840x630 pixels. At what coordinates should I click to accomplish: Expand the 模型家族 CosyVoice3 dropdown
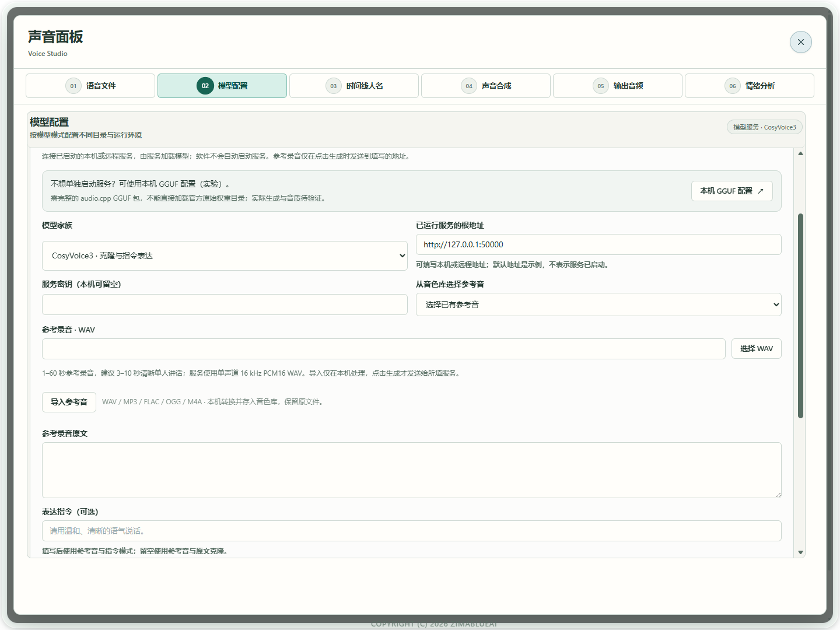coord(225,256)
